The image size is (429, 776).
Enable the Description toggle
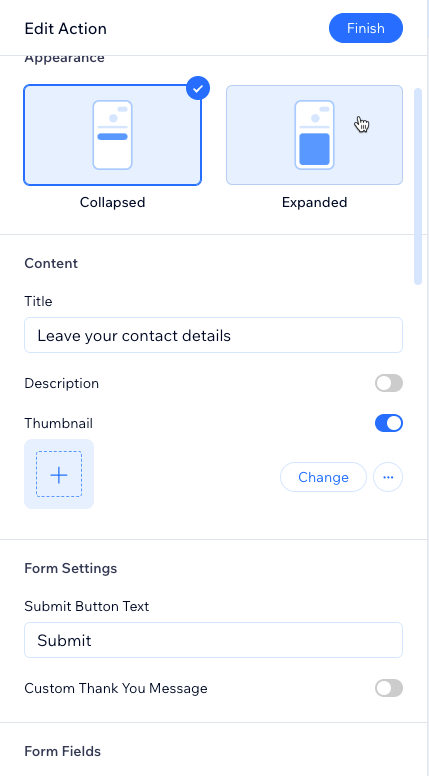pos(389,383)
